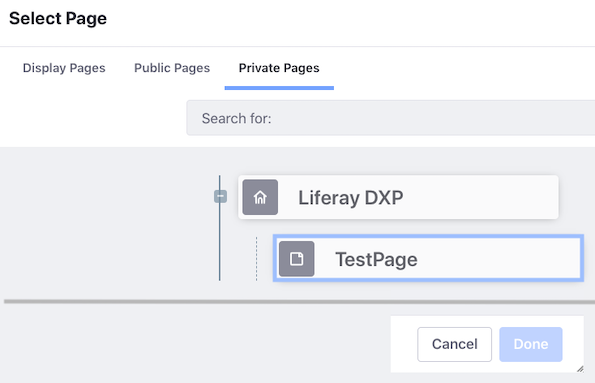Click the home icon beside Liferay DXP
Image resolution: width=595 pixels, height=383 pixels.
coord(260,197)
